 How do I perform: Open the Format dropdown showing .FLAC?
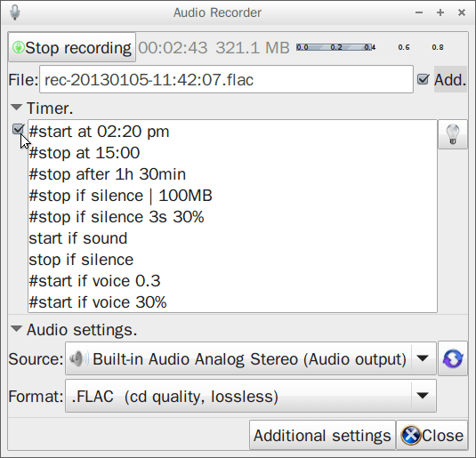[251, 396]
